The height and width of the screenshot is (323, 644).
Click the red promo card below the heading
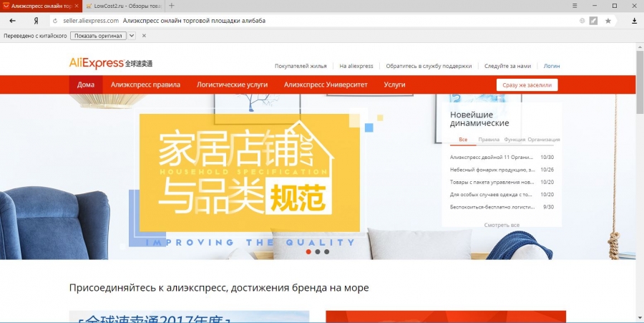pyautogui.click(x=446, y=317)
